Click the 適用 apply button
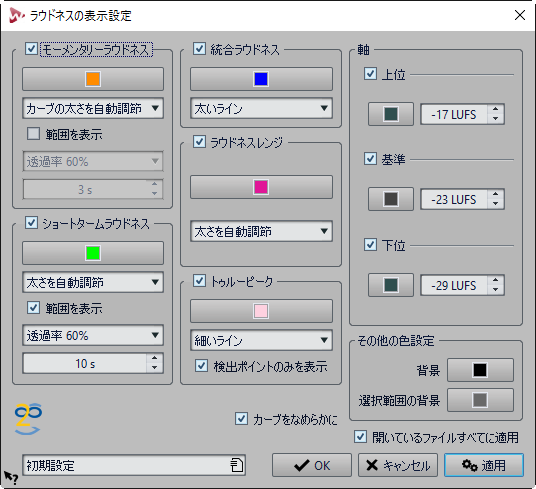Image resolution: width=536 pixels, height=489 pixels. pos(484,465)
